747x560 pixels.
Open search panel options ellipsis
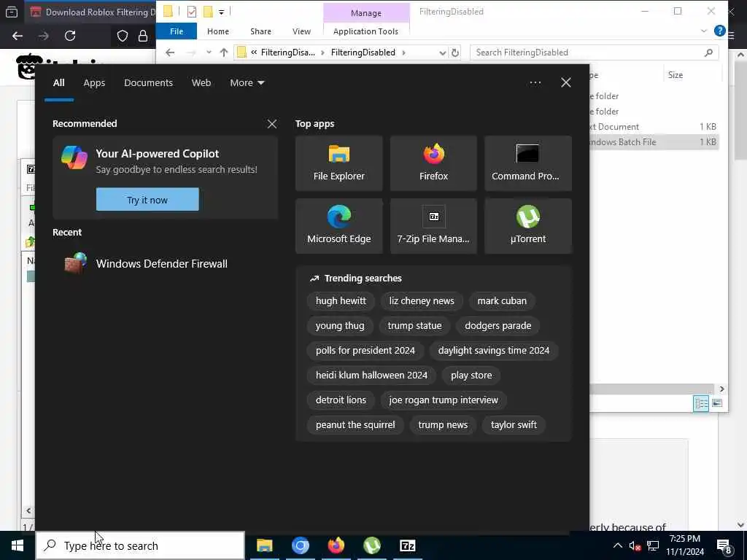535,82
